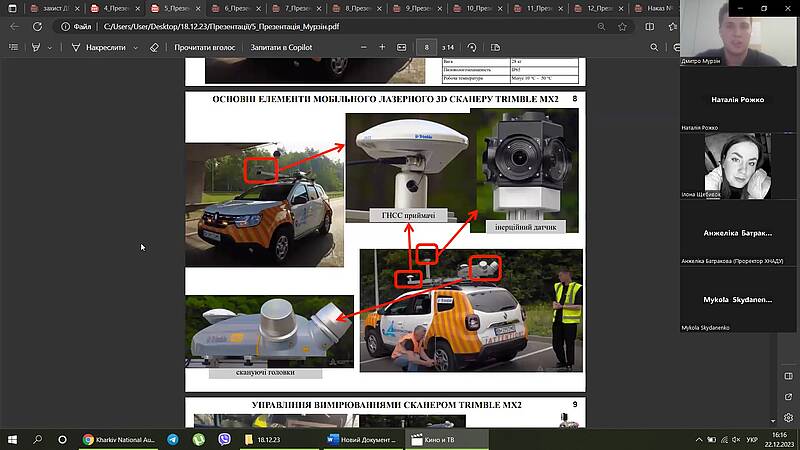The image size is (800, 450).
Task: Open Telegram from the taskbar
Action: coord(173,439)
